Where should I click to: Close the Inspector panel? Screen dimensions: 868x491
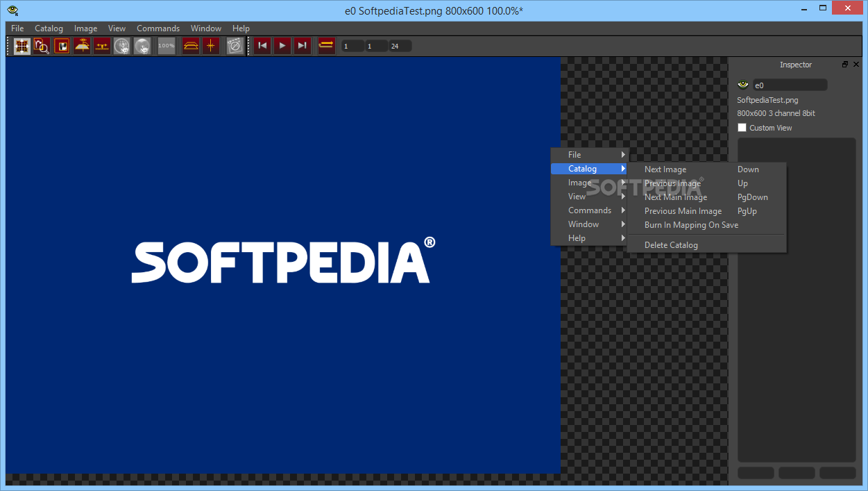[x=856, y=65]
